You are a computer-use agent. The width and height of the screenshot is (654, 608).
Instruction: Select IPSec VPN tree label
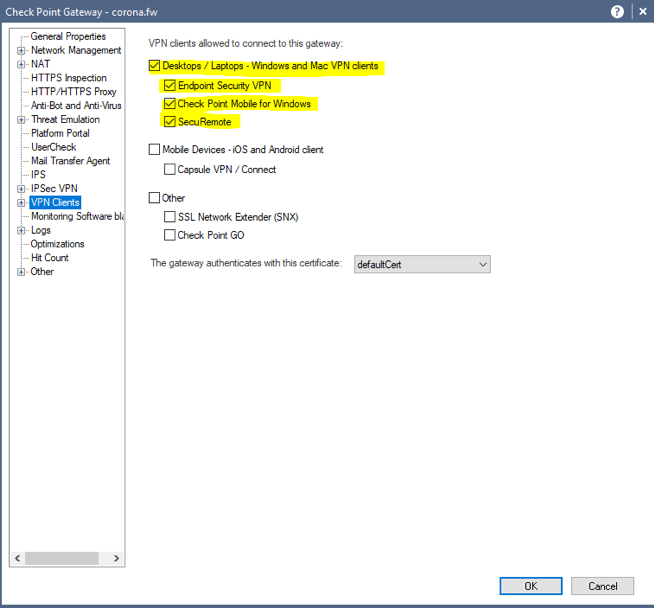click(x=54, y=188)
